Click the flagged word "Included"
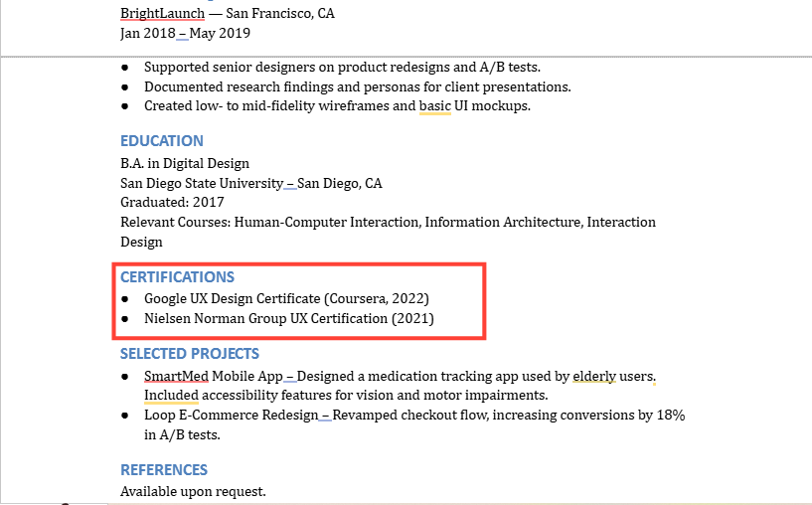The image size is (812, 505). (x=171, y=396)
